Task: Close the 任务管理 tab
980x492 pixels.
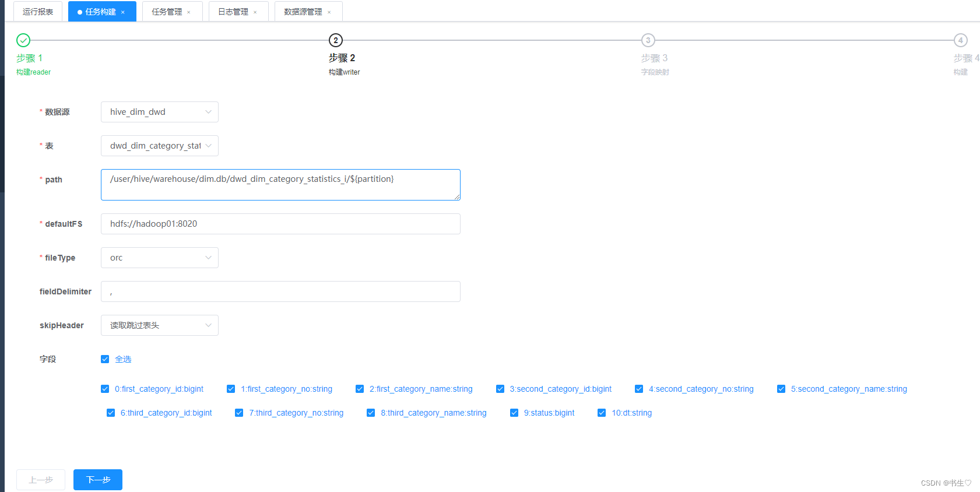Action: (189, 12)
